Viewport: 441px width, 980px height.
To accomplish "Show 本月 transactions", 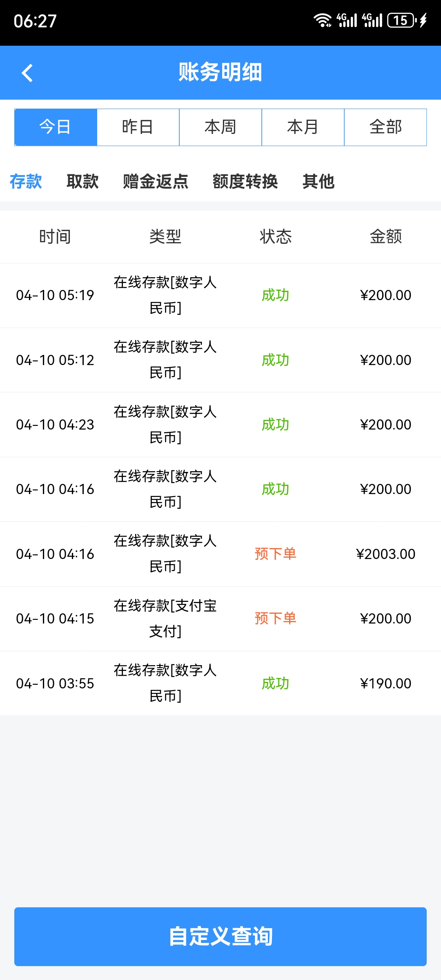I will point(303,127).
